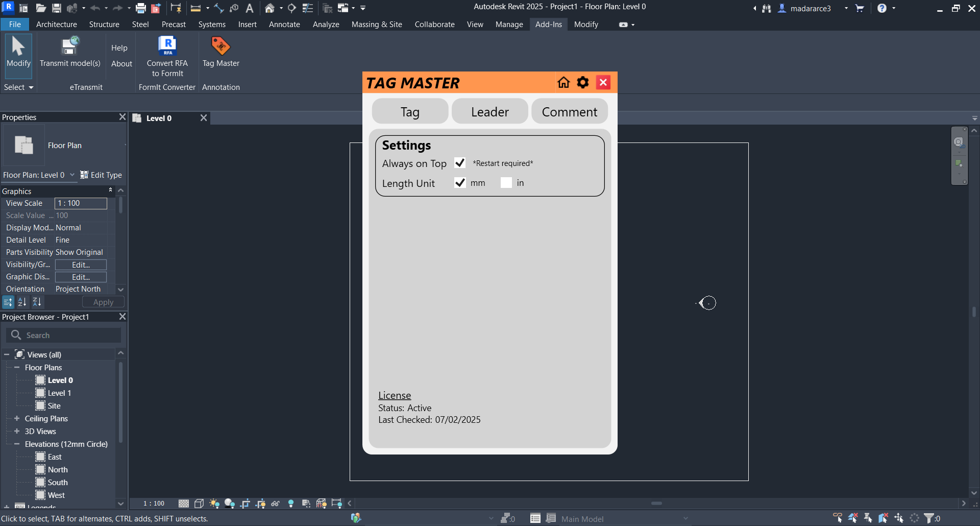Enable the in length unit checkbox
The width and height of the screenshot is (980, 526).
(506, 183)
